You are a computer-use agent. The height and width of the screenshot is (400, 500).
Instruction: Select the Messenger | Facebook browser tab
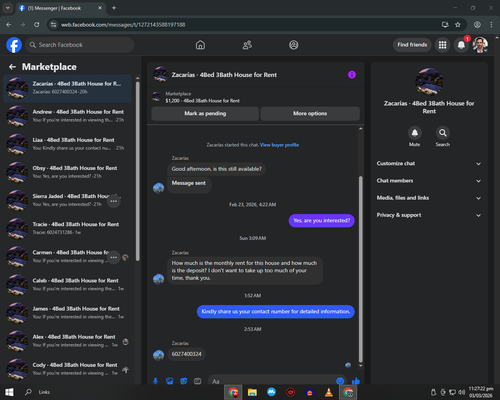[x=60, y=8]
